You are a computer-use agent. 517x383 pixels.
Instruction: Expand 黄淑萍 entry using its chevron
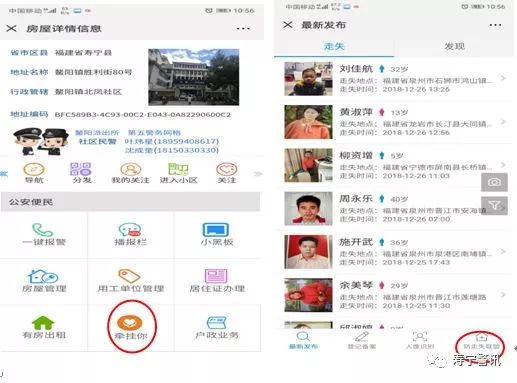pyautogui.click(x=503, y=122)
